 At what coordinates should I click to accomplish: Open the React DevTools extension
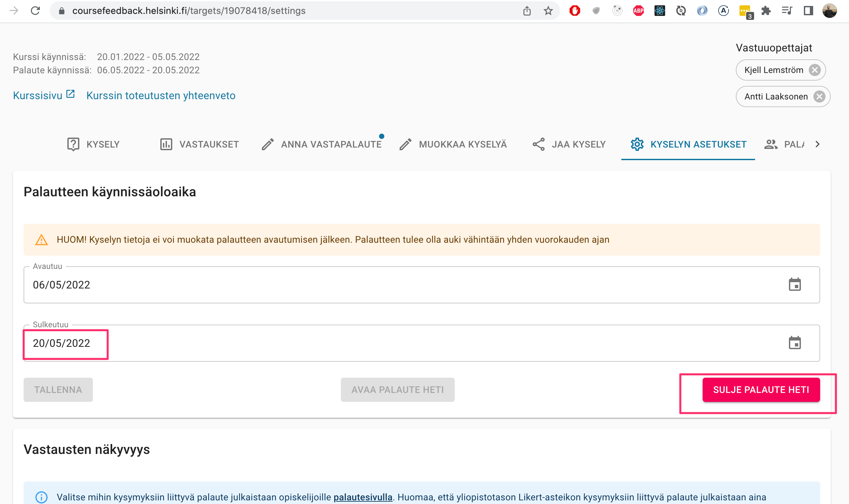pyautogui.click(x=659, y=11)
